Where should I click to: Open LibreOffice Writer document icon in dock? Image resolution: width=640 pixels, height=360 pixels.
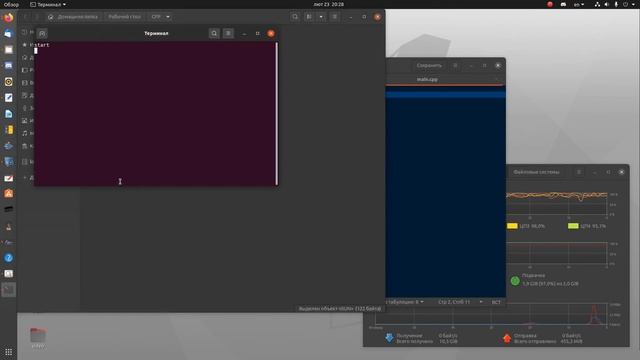[8, 114]
